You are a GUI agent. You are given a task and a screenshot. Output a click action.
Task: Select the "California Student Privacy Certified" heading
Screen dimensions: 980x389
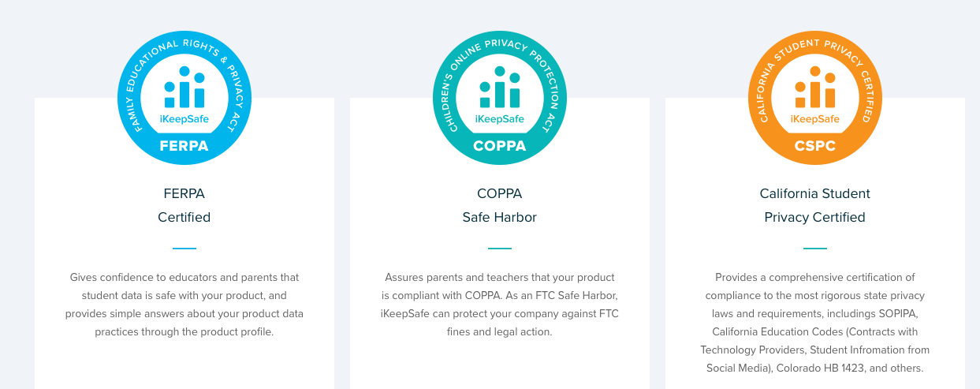coord(815,205)
